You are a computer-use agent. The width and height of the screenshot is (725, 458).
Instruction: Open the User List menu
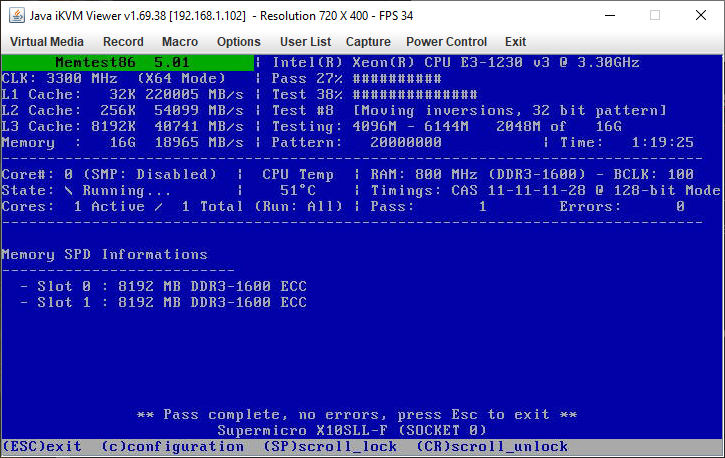click(305, 42)
